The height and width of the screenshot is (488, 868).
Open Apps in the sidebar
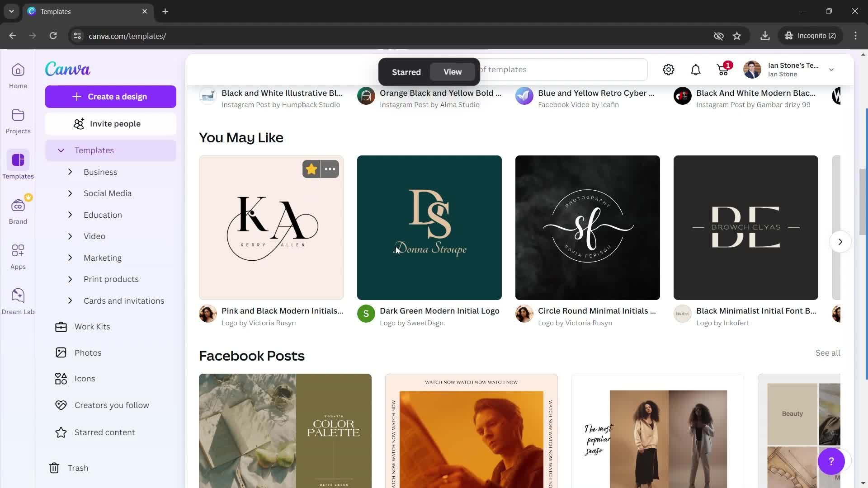[18, 257]
